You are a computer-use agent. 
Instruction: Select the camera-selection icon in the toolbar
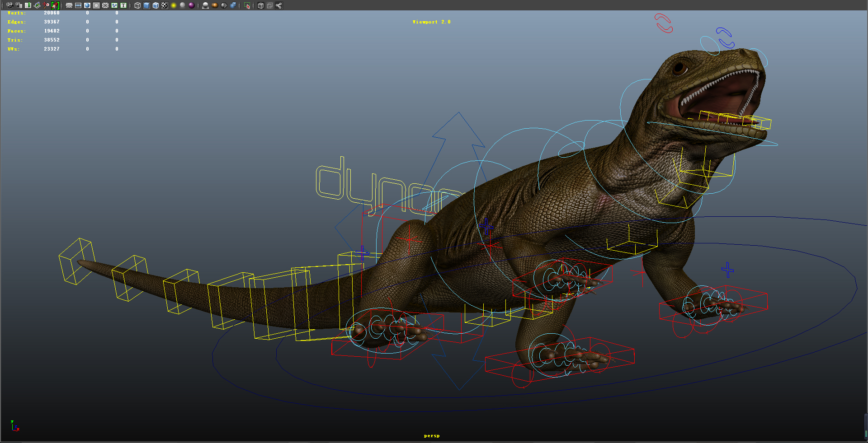(x=9, y=5)
